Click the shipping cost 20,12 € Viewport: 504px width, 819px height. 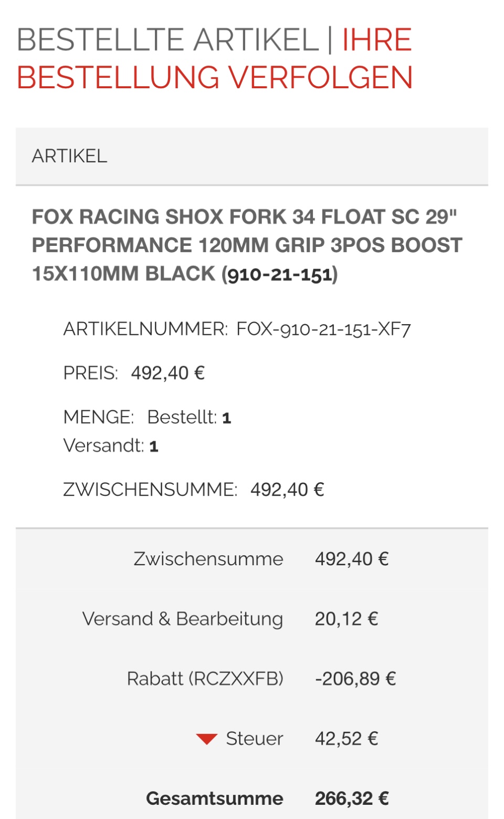tap(346, 619)
